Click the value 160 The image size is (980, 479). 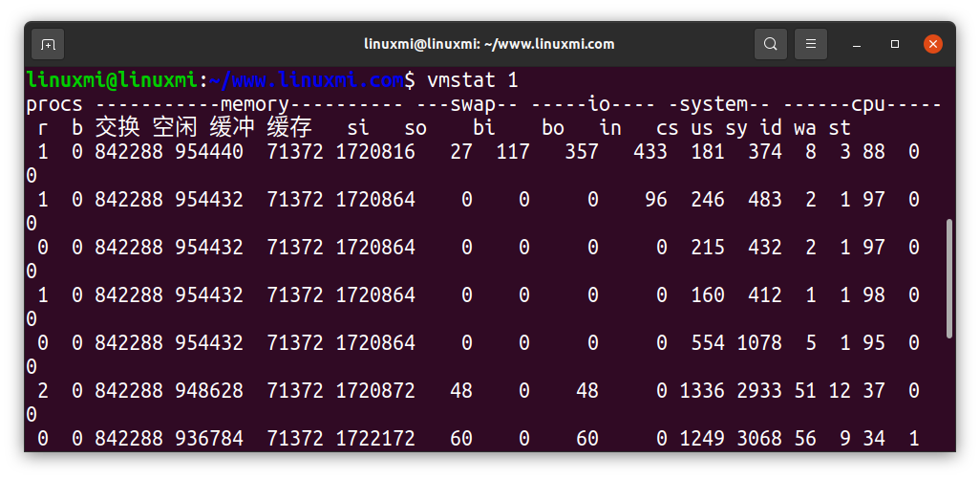pos(708,295)
